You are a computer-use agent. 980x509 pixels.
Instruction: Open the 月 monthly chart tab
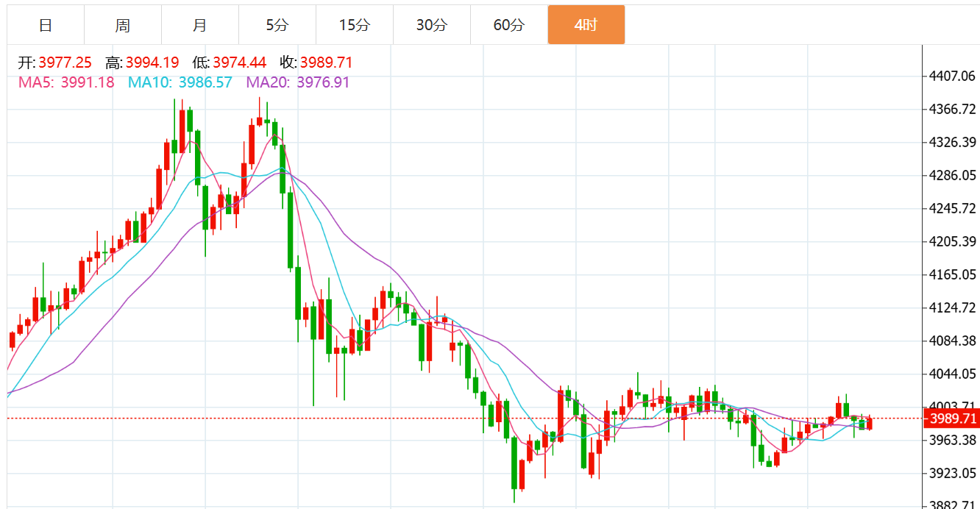(x=200, y=25)
